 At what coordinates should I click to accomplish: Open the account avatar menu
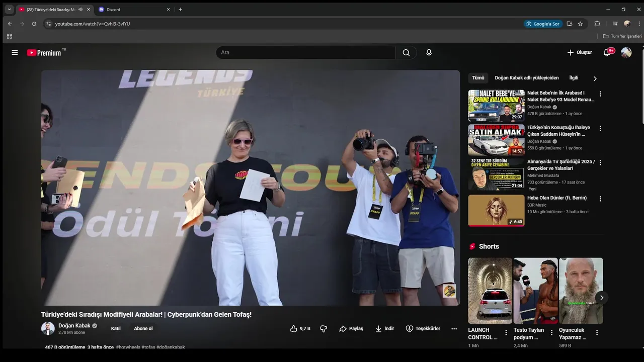click(626, 52)
